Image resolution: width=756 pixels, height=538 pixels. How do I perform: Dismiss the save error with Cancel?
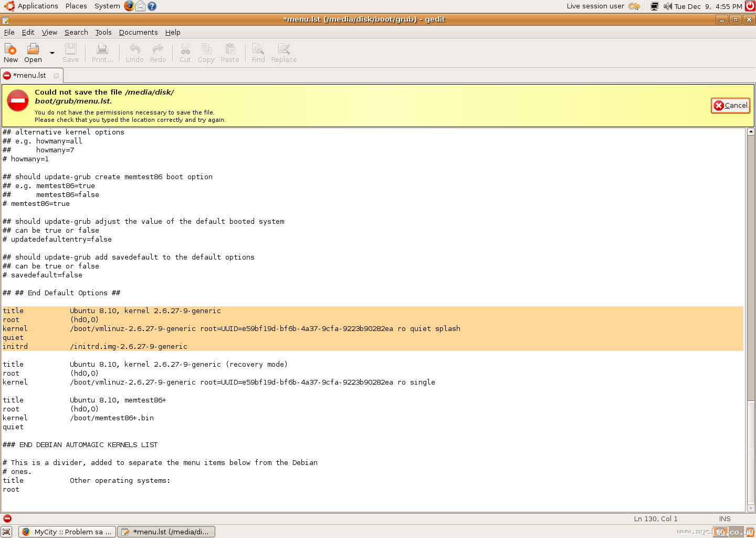point(730,105)
